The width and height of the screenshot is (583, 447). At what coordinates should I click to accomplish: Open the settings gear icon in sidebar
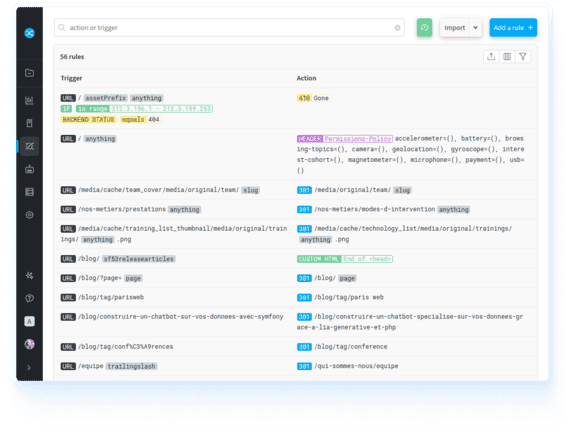click(x=29, y=215)
